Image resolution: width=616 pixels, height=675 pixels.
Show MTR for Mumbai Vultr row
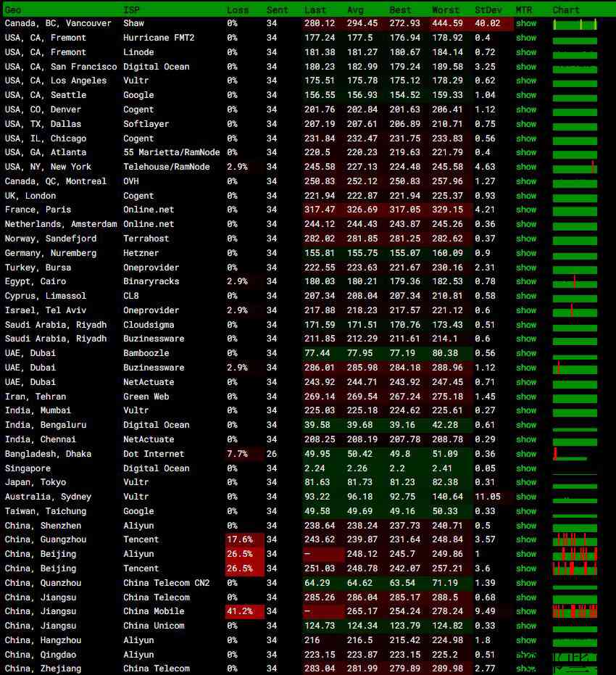coord(526,410)
